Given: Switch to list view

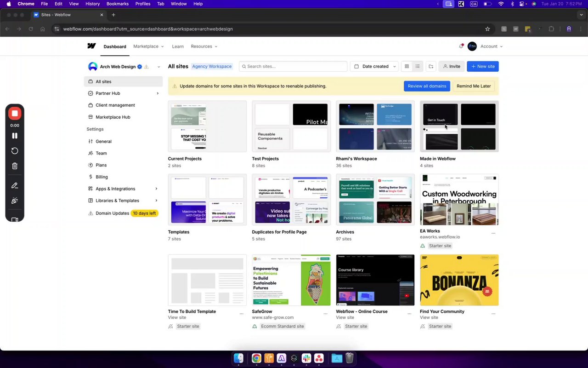Looking at the screenshot, I should click(418, 66).
